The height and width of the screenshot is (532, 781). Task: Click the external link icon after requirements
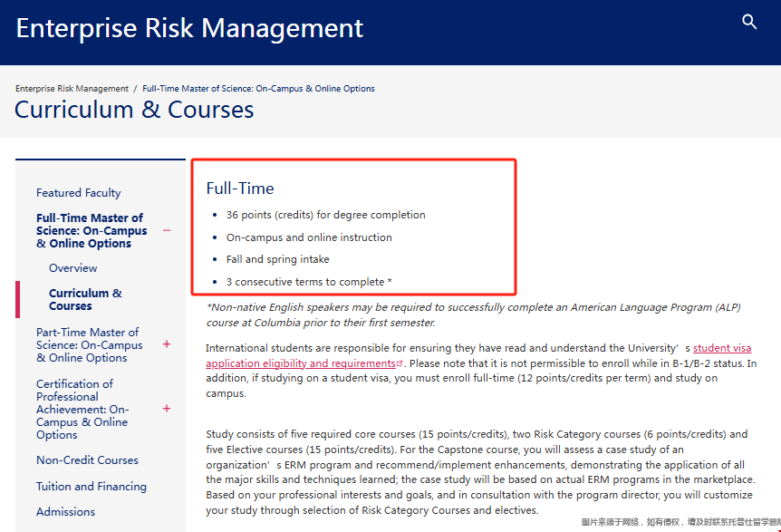[x=400, y=363]
